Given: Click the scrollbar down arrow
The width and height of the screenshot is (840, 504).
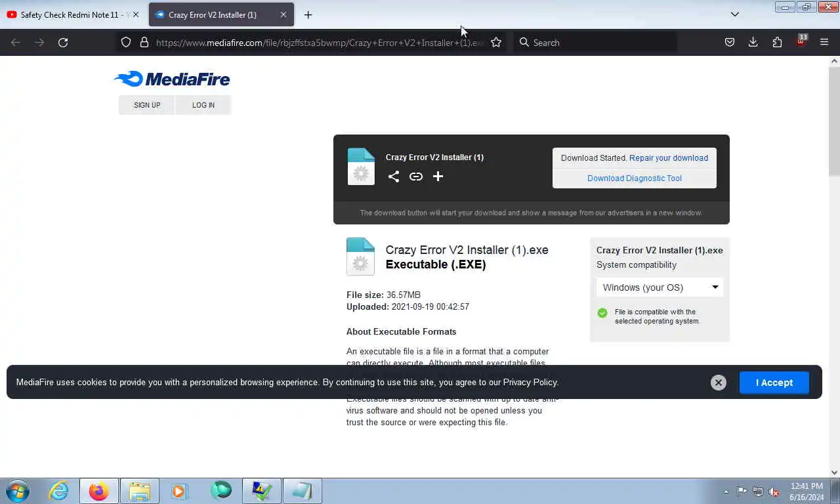Looking at the screenshot, I should [834, 472].
